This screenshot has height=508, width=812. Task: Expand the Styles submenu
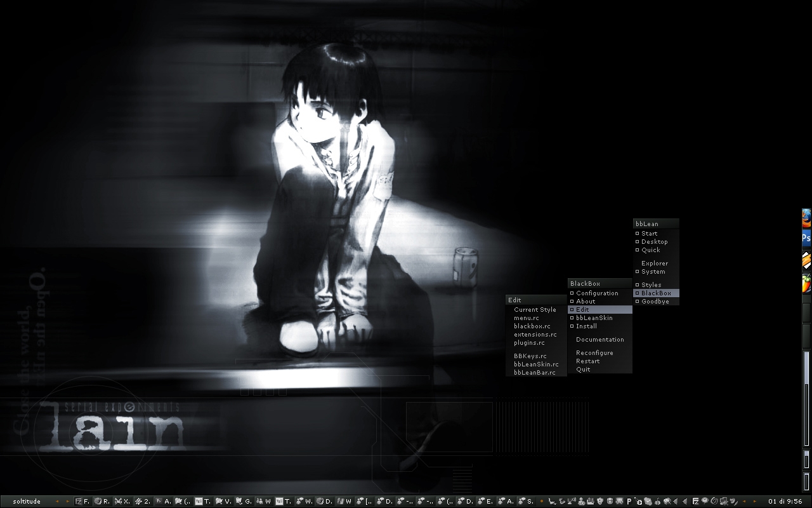click(656, 285)
